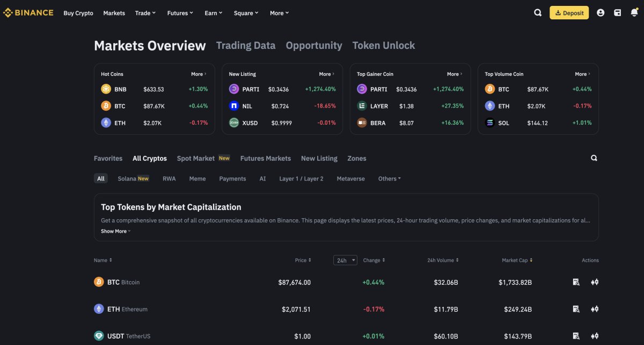644x345 pixels.
Task: Expand the Others category dropdown
Action: pyautogui.click(x=390, y=179)
